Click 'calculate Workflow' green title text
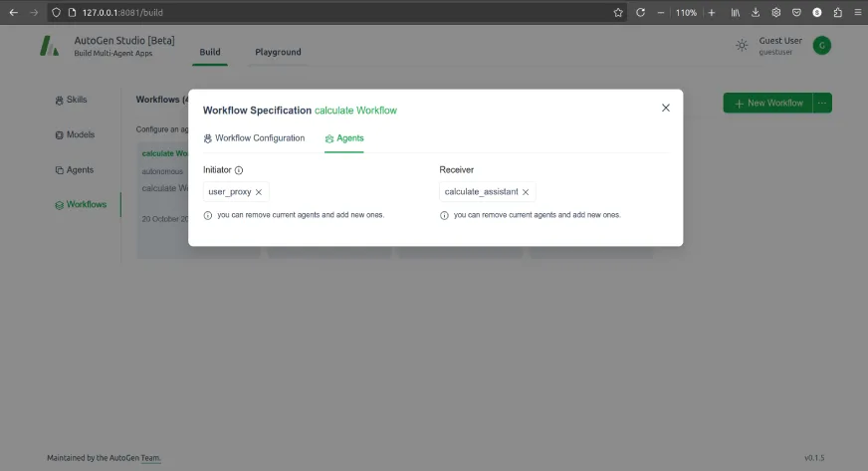 pyautogui.click(x=356, y=111)
